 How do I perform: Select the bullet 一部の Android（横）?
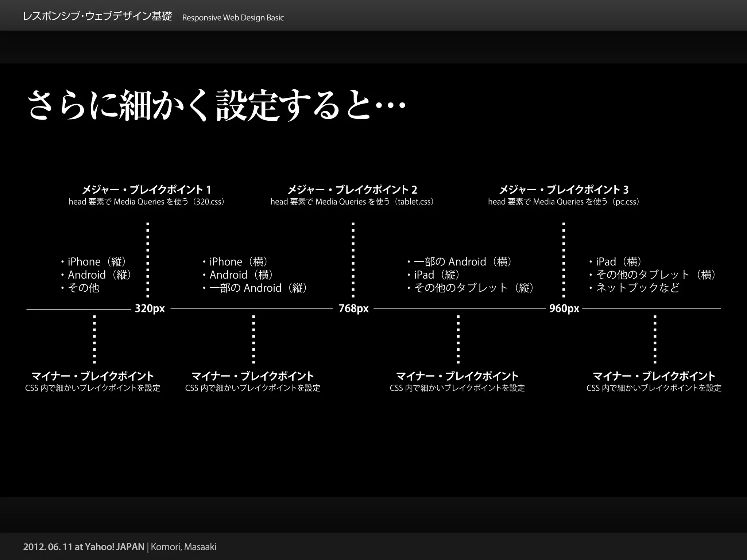pyautogui.click(x=460, y=262)
